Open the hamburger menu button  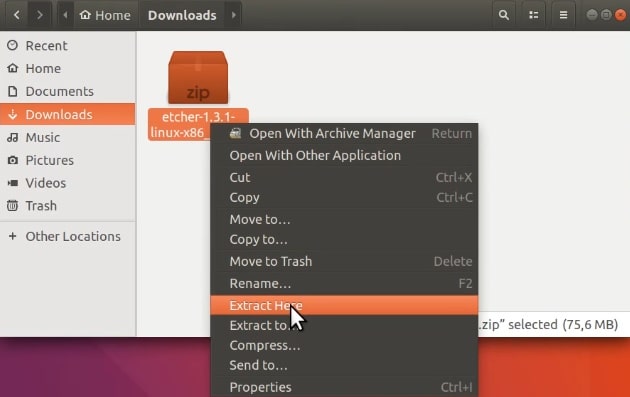point(563,15)
